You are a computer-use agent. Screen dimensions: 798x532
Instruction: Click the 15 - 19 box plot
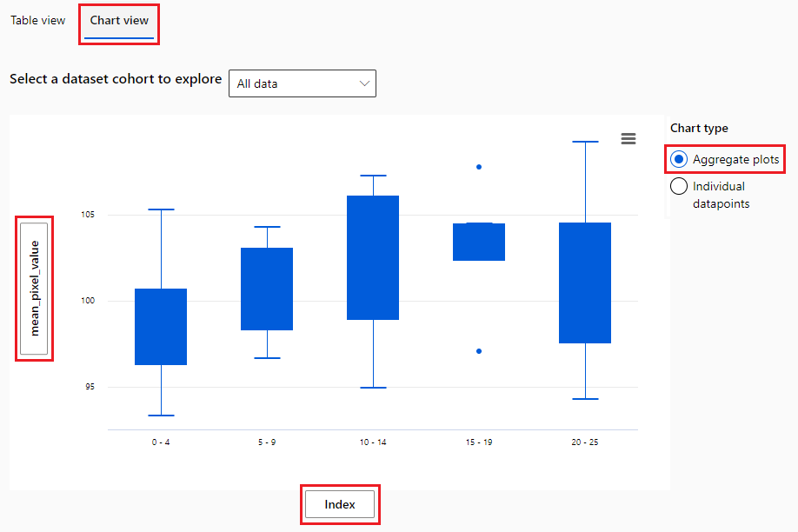tap(479, 242)
